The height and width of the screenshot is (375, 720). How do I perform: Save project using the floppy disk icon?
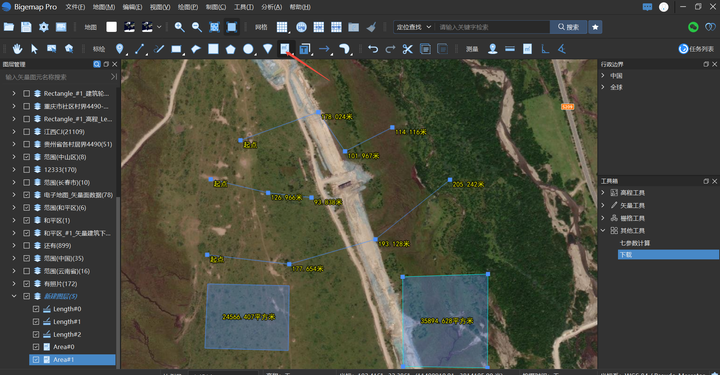pos(26,27)
